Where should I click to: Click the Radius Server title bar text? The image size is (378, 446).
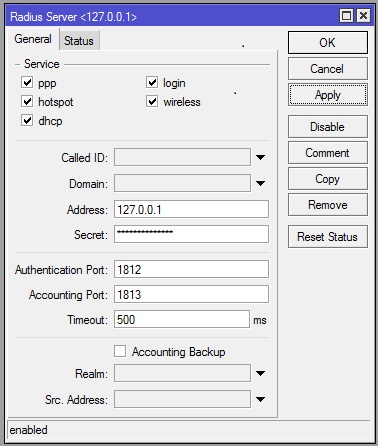click(73, 17)
